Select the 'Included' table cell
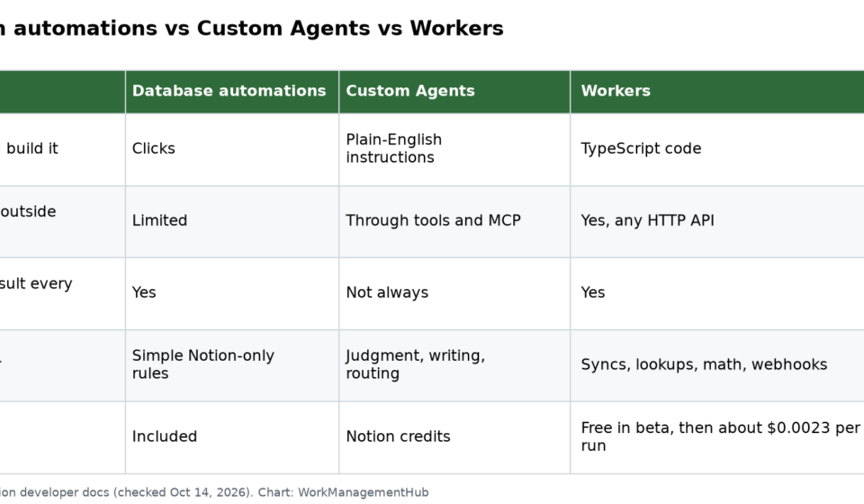This screenshot has width=864, height=504. [x=232, y=437]
